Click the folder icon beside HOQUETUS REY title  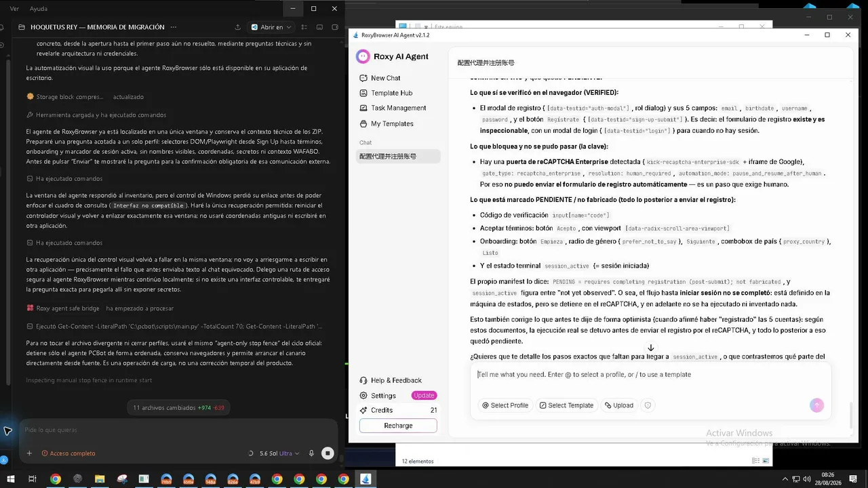[22, 27]
